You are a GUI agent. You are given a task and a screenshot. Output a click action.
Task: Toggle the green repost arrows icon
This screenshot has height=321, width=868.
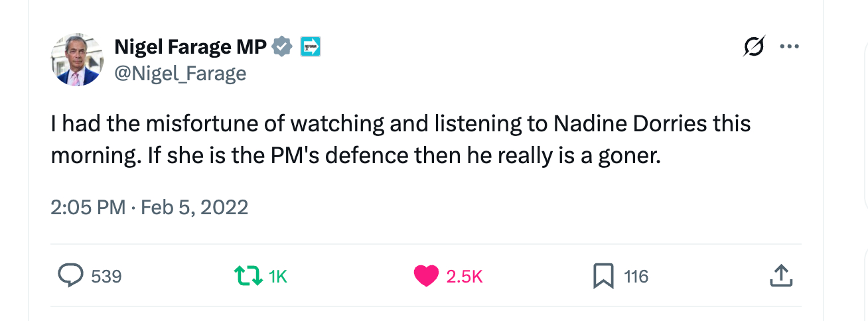click(x=248, y=276)
